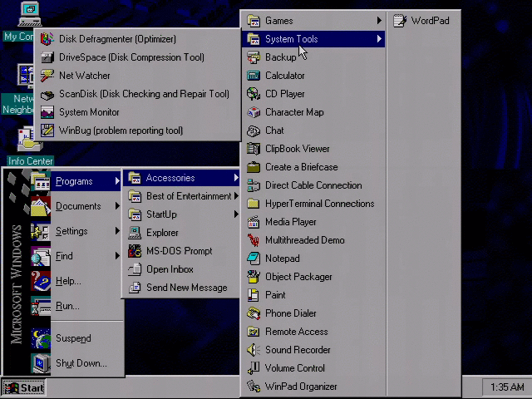Expand Best of Entertainment submenu arrow
532x399 pixels.
[x=236, y=196]
